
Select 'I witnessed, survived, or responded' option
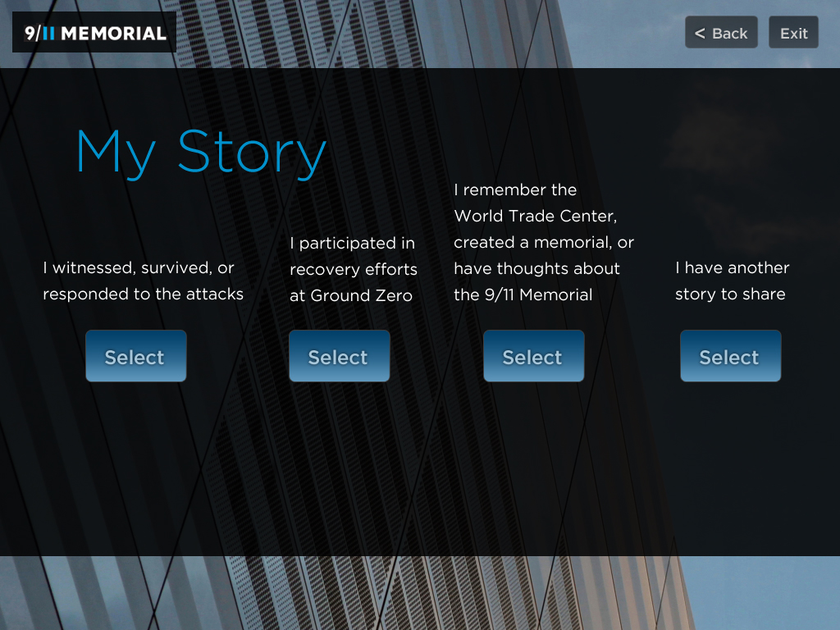point(136,356)
